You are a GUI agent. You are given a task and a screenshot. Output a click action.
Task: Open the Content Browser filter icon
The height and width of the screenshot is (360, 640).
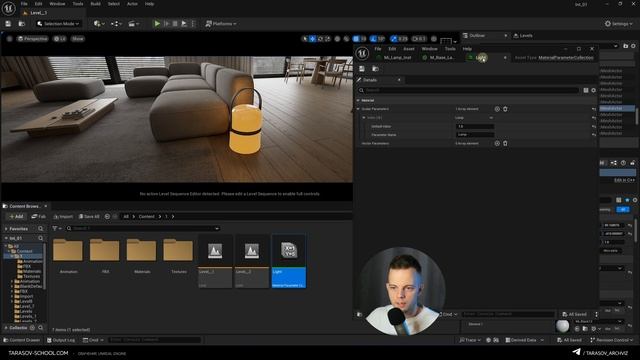click(57, 228)
